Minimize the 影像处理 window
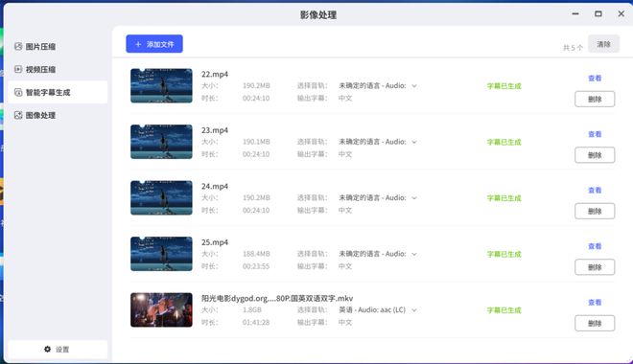 tap(575, 13)
